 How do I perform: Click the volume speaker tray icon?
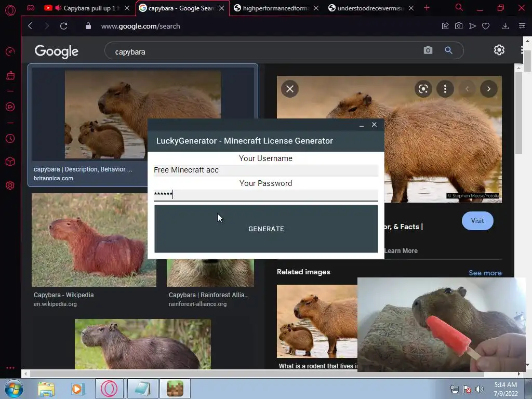click(479, 389)
